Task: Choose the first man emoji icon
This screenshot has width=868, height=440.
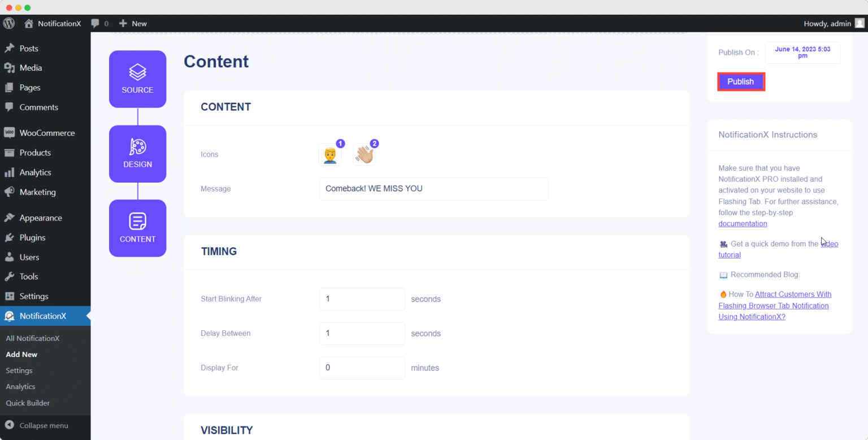Action: click(x=330, y=154)
